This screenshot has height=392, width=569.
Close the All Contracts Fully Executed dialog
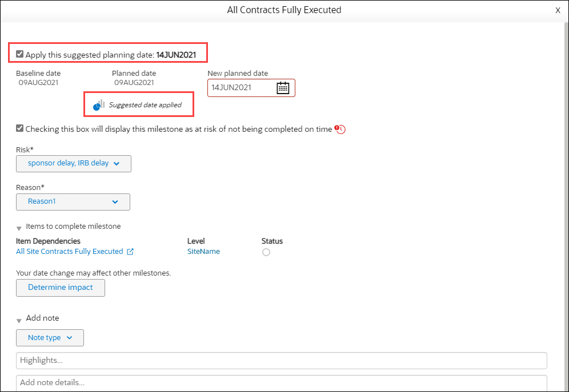tap(558, 10)
